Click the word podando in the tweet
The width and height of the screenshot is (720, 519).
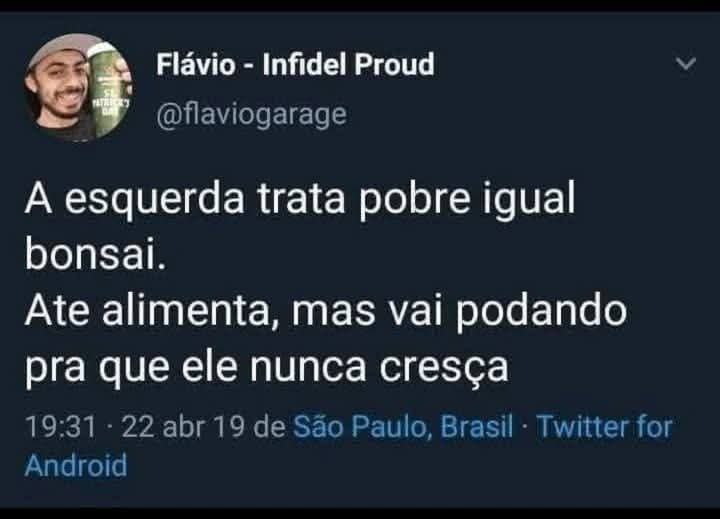click(541, 310)
